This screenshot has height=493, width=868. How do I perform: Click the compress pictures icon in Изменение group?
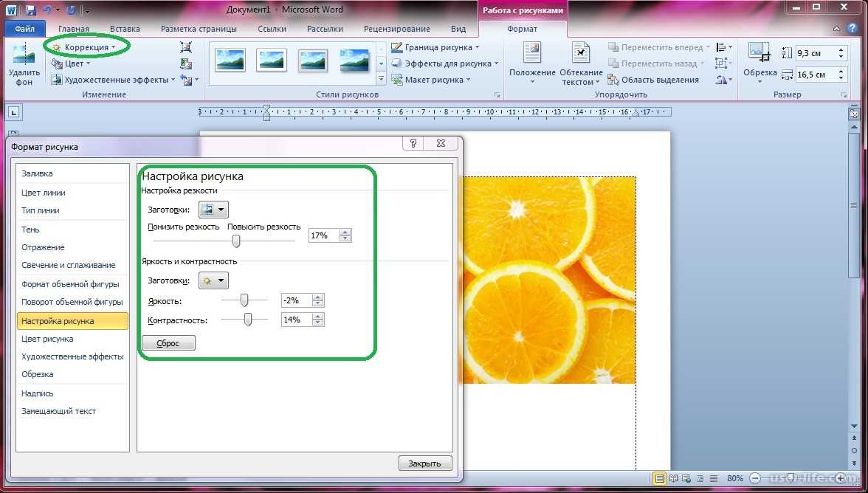186,47
